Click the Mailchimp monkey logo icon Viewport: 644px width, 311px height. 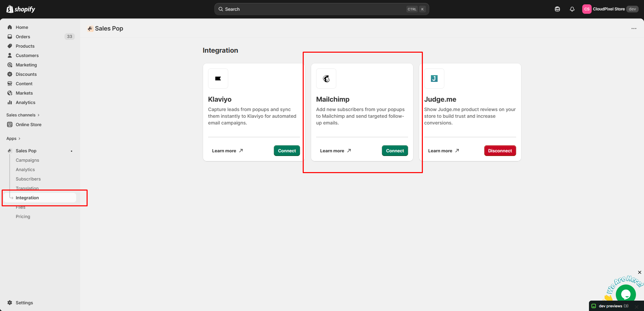tap(326, 79)
